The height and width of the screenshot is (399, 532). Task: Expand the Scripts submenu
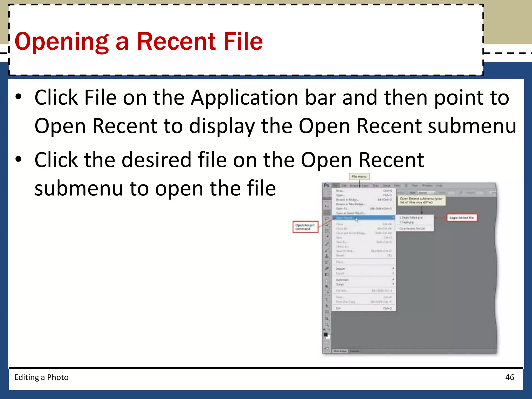[x=364, y=284]
